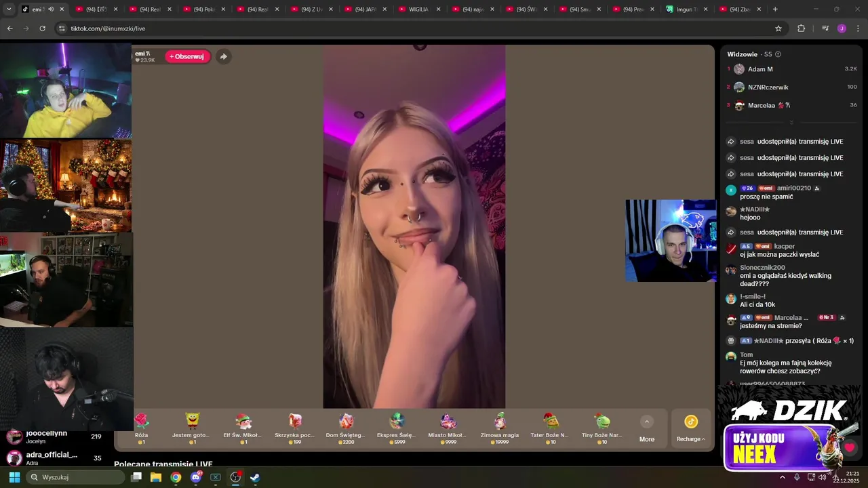The image size is (868, 488).
Task: Click the address bar with tiktok.com URL
Action: click(420, 28)
